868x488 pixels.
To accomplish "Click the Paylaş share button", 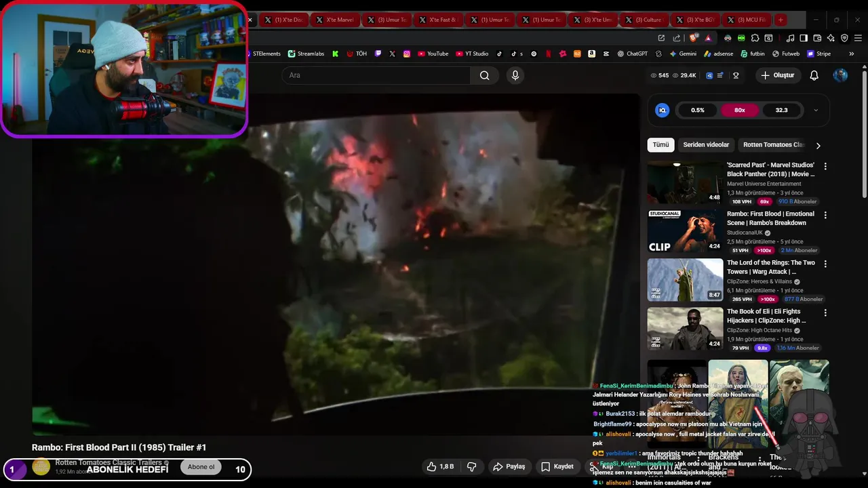I will point(509,466).
